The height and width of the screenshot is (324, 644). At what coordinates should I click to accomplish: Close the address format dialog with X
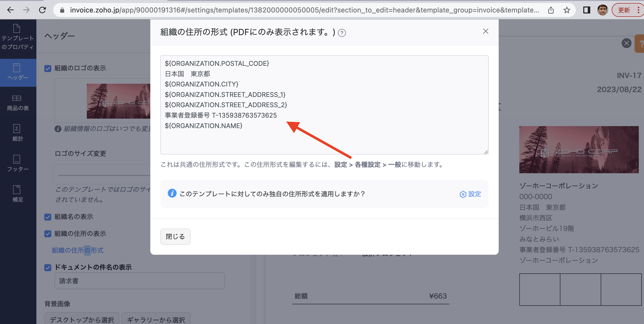pyautogui.click(x=485, y=31)
